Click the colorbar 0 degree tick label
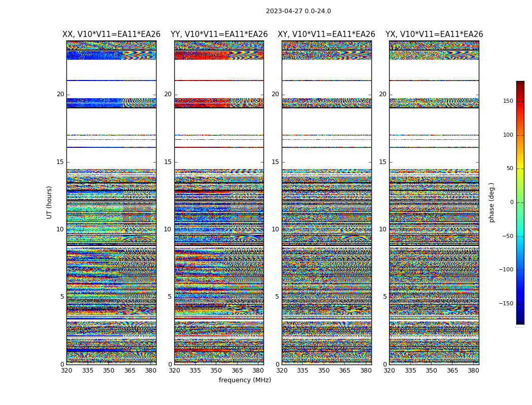532x405 pixels. point(512,202)
